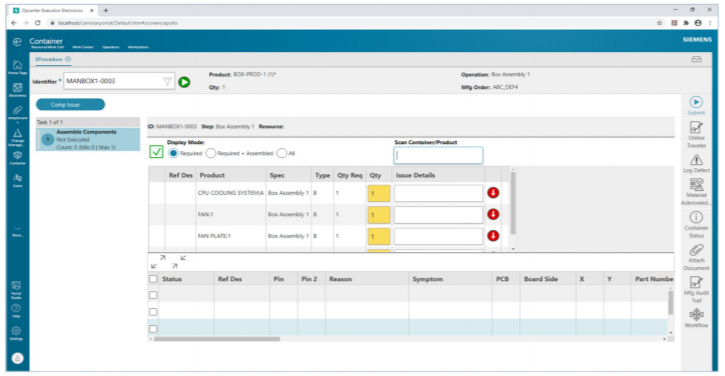Viewport: 725px width, 376px height.
Task: Open the Container sidebar icon
Action: pos(18,155)
